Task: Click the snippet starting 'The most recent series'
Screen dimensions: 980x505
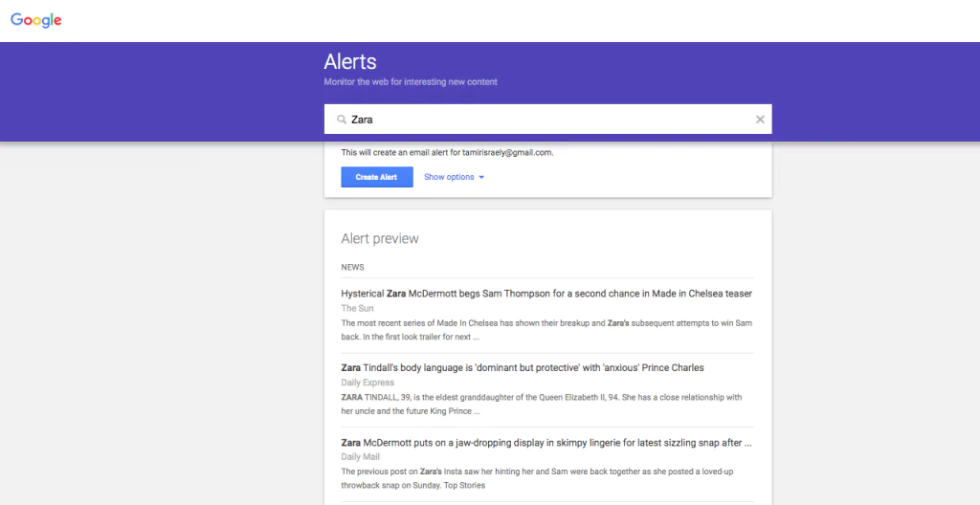Action: [x=546, y=330]
